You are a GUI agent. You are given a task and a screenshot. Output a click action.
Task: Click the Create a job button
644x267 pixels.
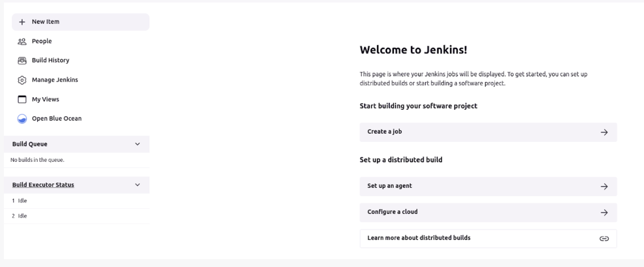(x=488, y=132)
